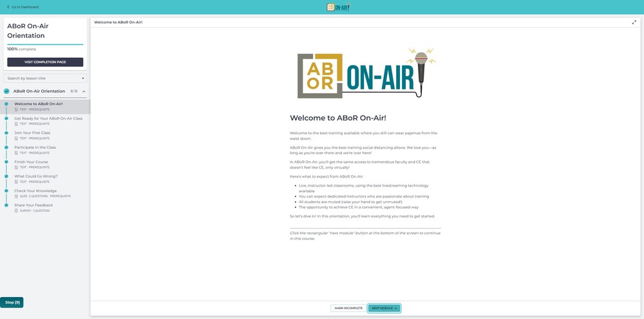Viewport: 644px width, 319px height.
Task: Click text document icon under Welcome to ABoR On-Air!
Action: tap(17, 109)
